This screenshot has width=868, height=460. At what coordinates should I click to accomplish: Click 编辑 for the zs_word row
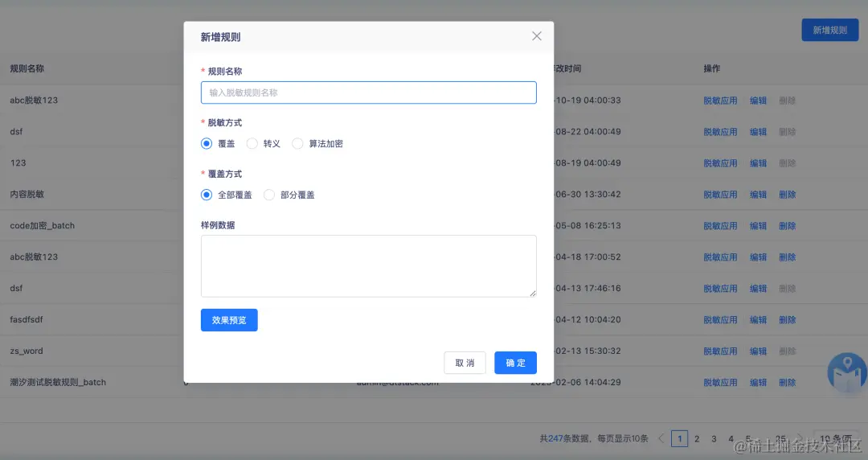[758, 351]
